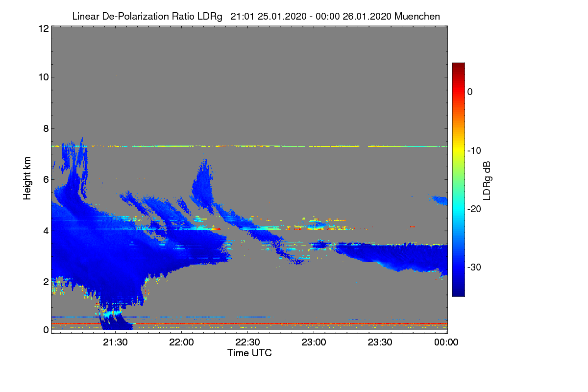Click the colorbar tick label '-20'

pos(474,209)
